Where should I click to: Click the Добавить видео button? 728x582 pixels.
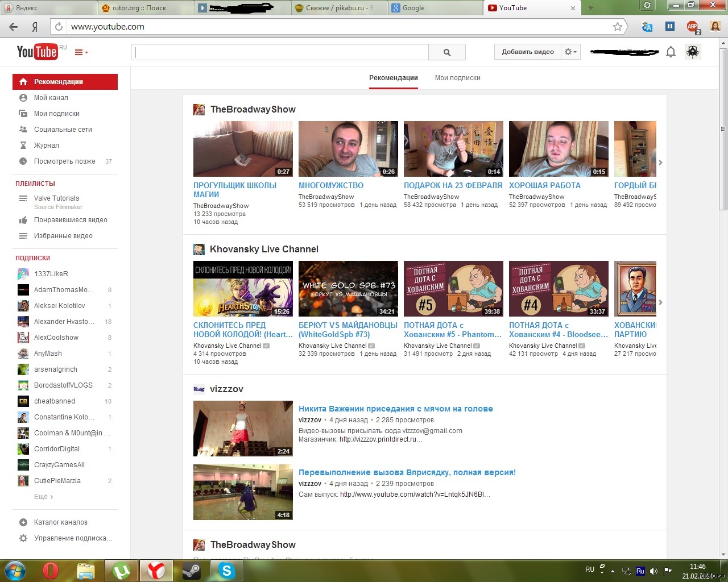pyautogui.click(x=528, y=52)
